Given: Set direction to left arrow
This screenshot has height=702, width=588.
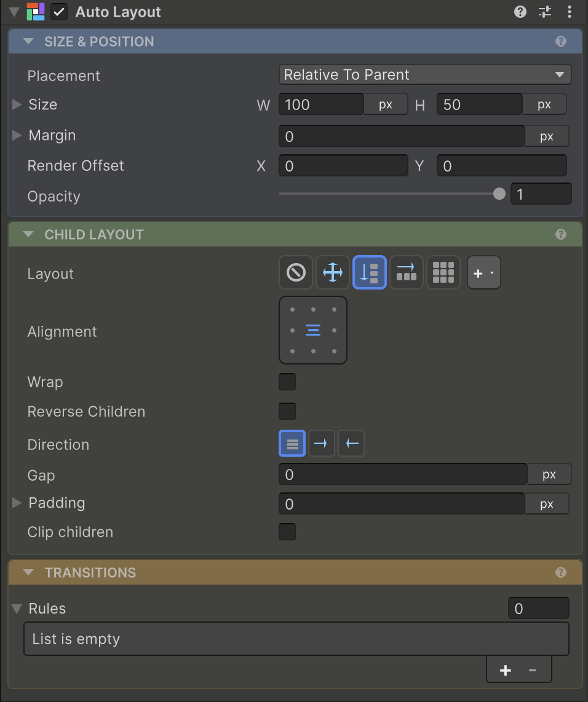Looking at the screenshot, I should tap(351, 443).
